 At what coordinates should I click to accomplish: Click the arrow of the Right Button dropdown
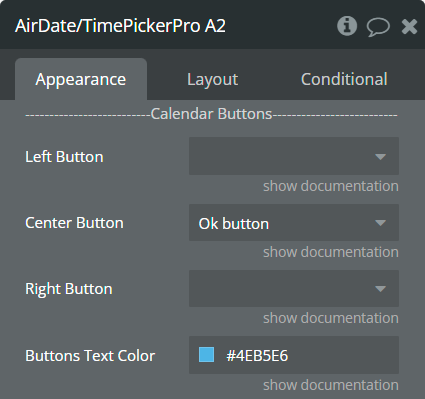(x=380, y=289)
